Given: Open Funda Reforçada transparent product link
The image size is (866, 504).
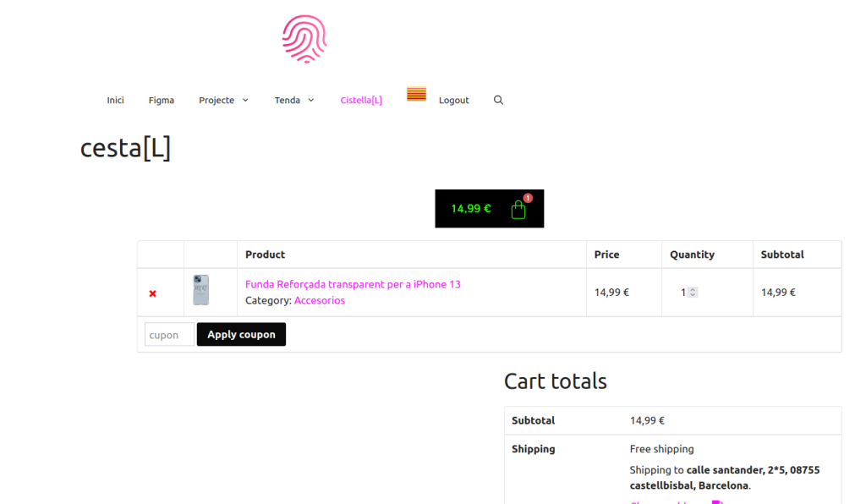Looking at the screenshot, I should pyautogui.click(x=353, y=284).
